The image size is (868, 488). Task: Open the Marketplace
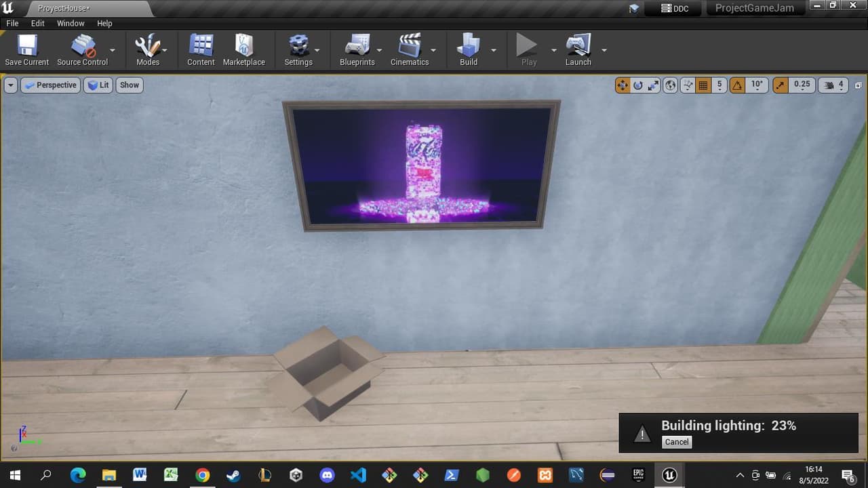tap(244, 50)
